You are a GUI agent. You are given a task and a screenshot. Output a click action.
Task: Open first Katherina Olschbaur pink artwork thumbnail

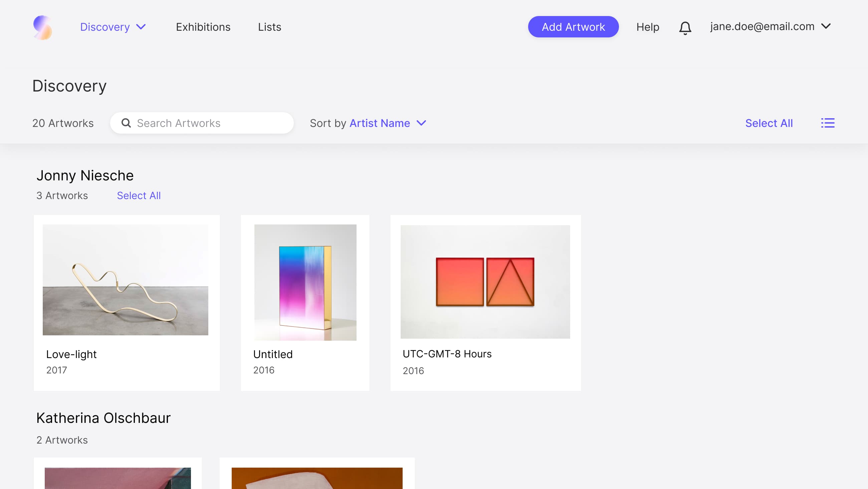(118, 478)
